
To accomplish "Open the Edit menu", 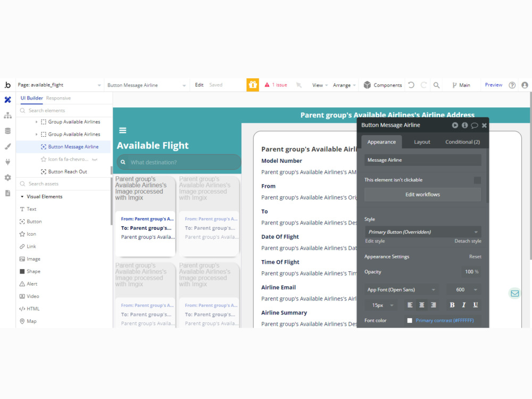I will coord(199,85).
